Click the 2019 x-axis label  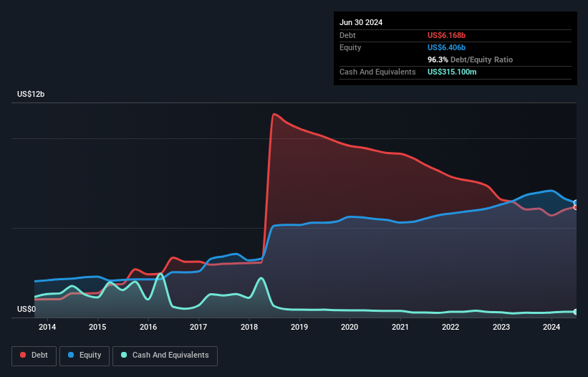coord(299,327)
